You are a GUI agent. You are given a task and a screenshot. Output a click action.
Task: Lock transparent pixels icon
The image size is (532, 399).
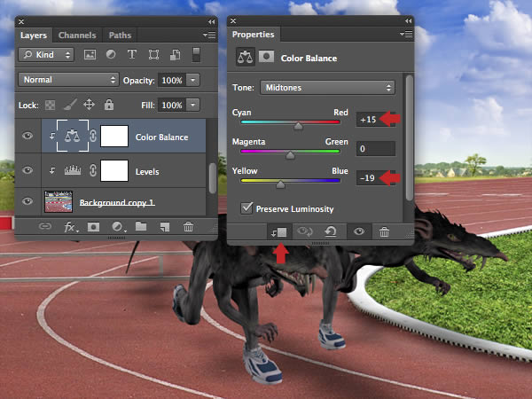pyautogui.click(x=51, y=105)
